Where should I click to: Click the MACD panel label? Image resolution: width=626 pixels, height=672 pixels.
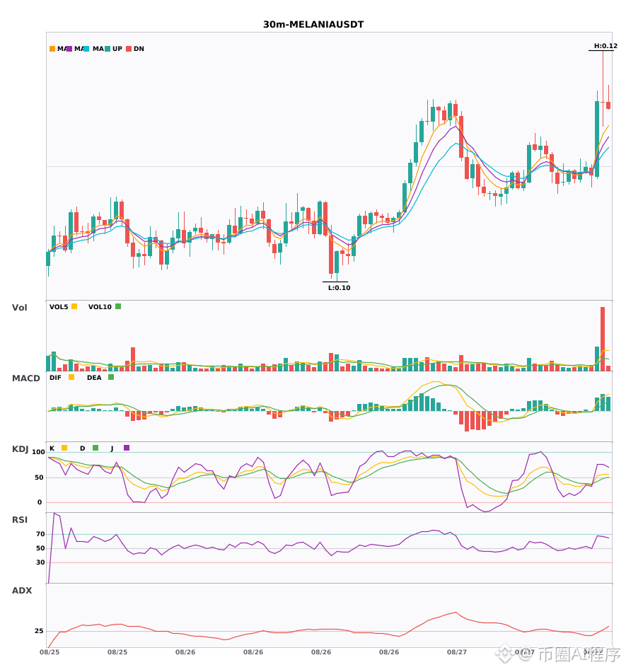click(25, 378)
